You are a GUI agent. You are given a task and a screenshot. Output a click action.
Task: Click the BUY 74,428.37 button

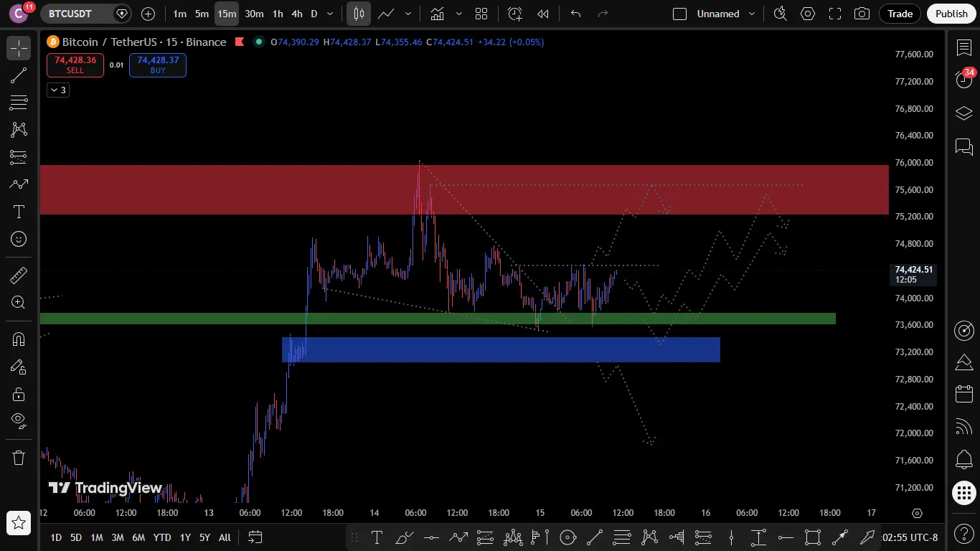[158, 65]
